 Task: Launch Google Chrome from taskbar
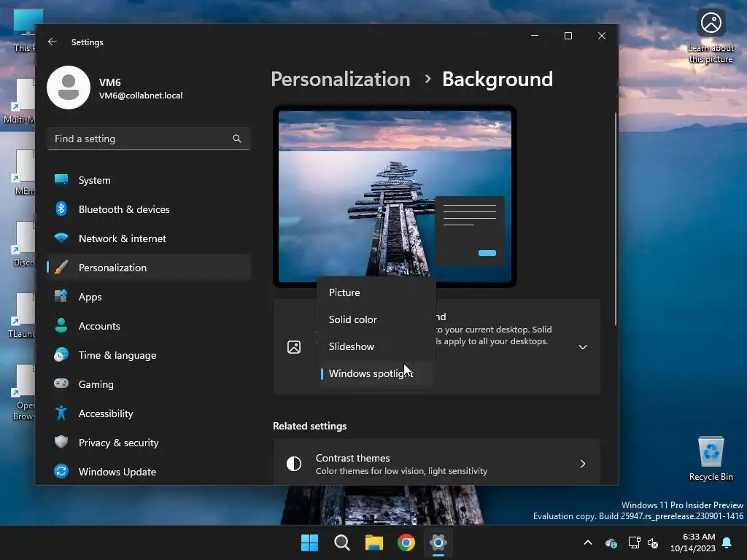[x=406, y=542]
